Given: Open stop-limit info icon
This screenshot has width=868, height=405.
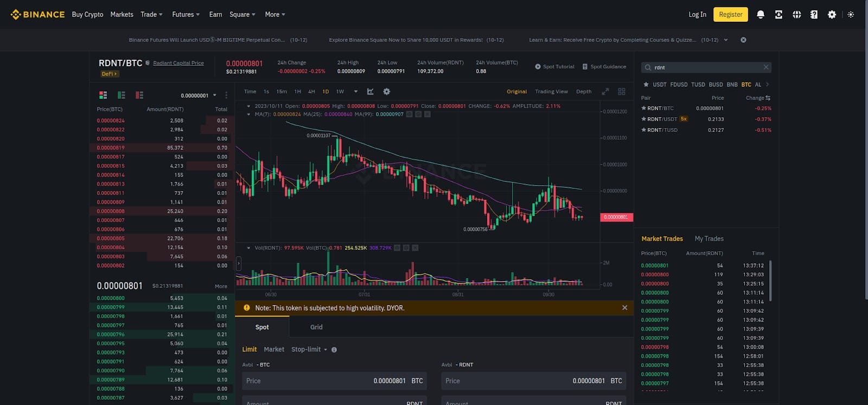Looking at the screenshot, I should point(334,350).
